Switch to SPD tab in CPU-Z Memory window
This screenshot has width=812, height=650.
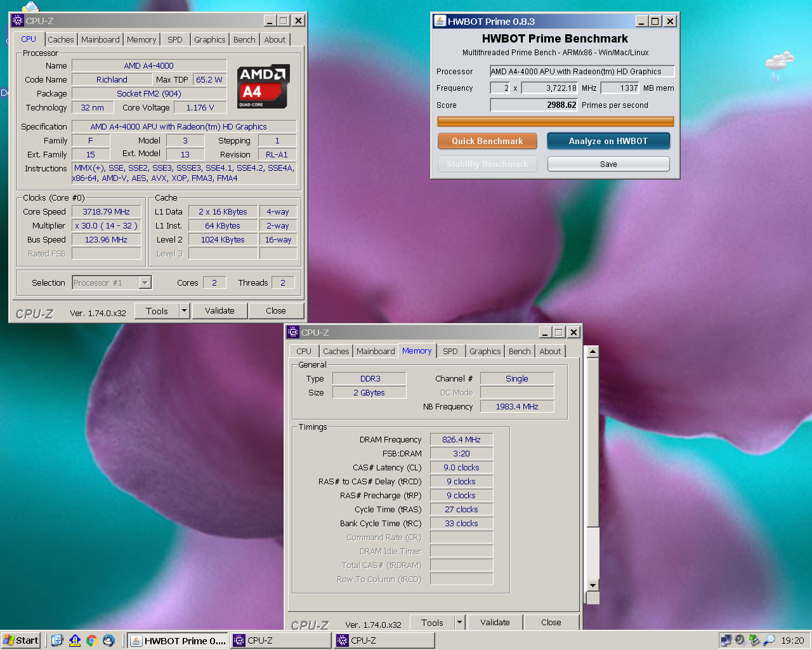450,351
